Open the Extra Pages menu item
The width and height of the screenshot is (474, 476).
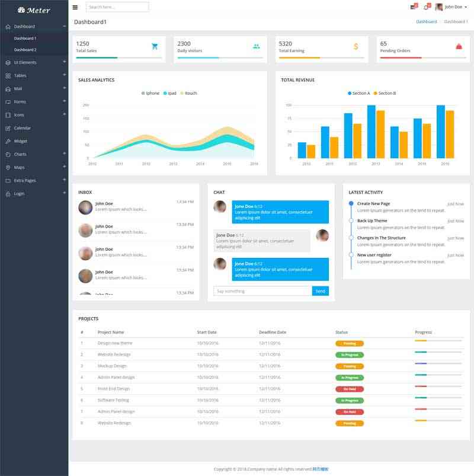point(27,181)
